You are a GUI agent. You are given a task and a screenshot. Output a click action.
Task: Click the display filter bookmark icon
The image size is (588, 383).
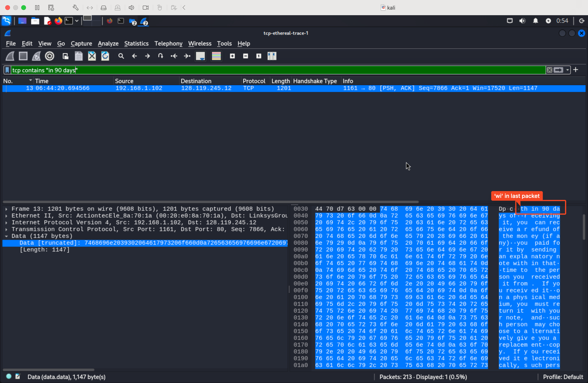(7, 70)
